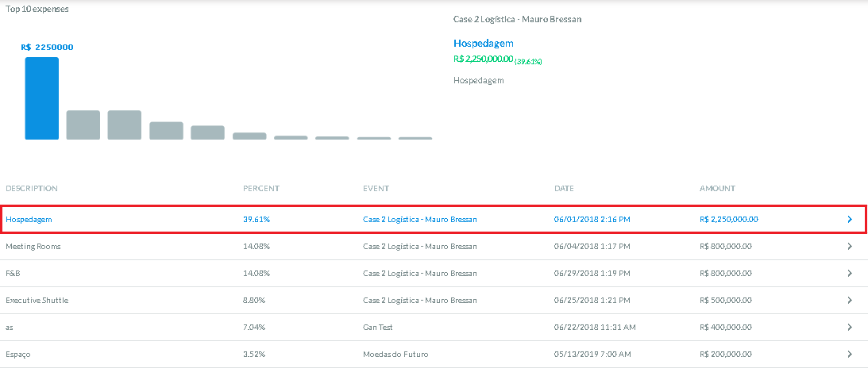Click 05/13/2019 7:00 AM date cell
868x372 pixels.
pyautogui.click(x=592, y=355)
